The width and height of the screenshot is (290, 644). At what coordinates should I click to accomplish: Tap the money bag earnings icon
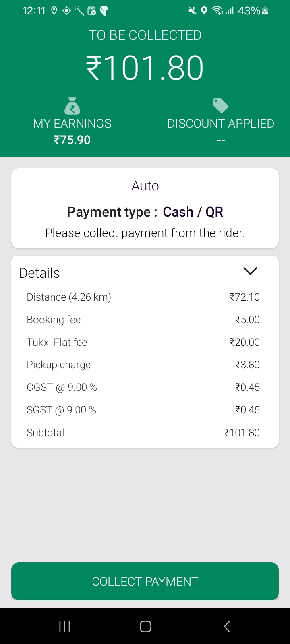(x=72, y=106)
